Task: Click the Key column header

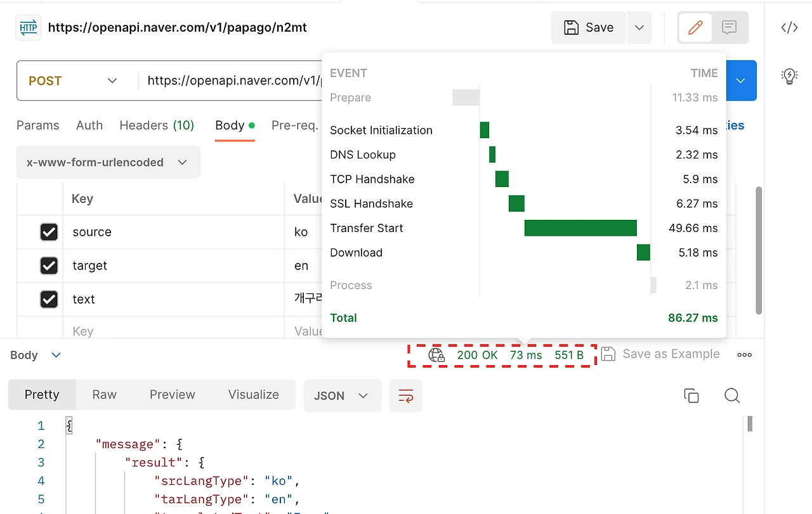Action: (82, 199)
